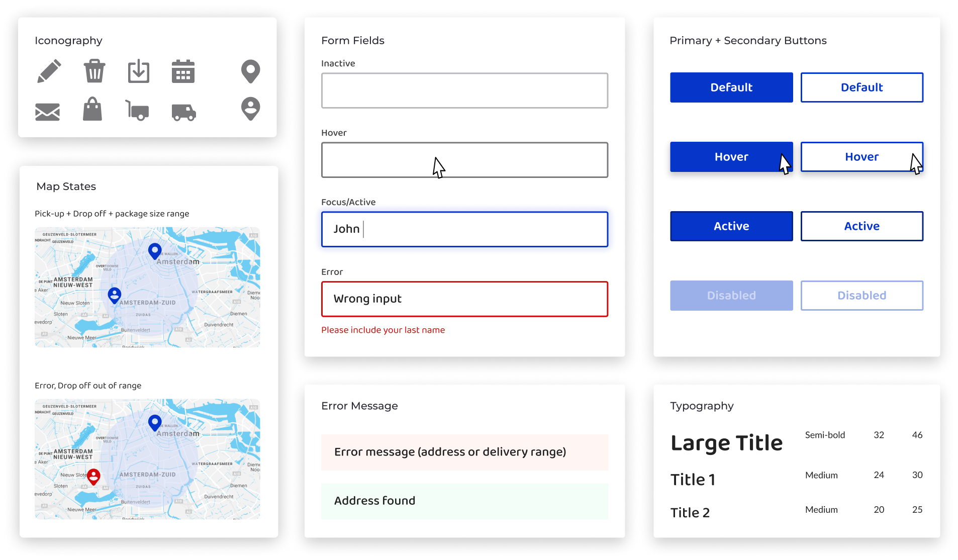Click the filled blue Hover button
Viewport: 958px width, 560px height.
[731, 157]
